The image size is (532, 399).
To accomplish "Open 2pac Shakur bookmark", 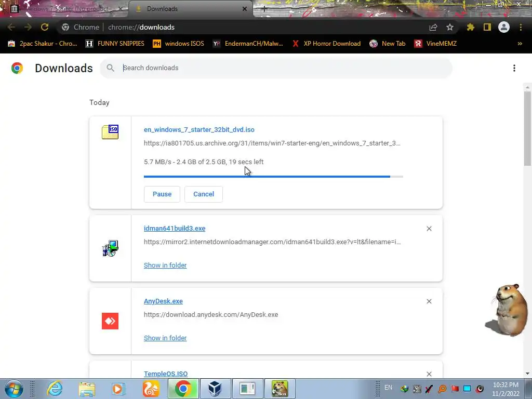I will tap(43, 44).
